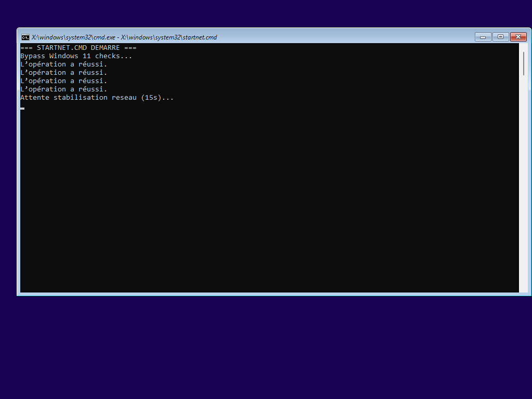The height and width of the screenshot is (399, 532).
Task: Click the first "L'opération a réussi." line
Action: 63,64
